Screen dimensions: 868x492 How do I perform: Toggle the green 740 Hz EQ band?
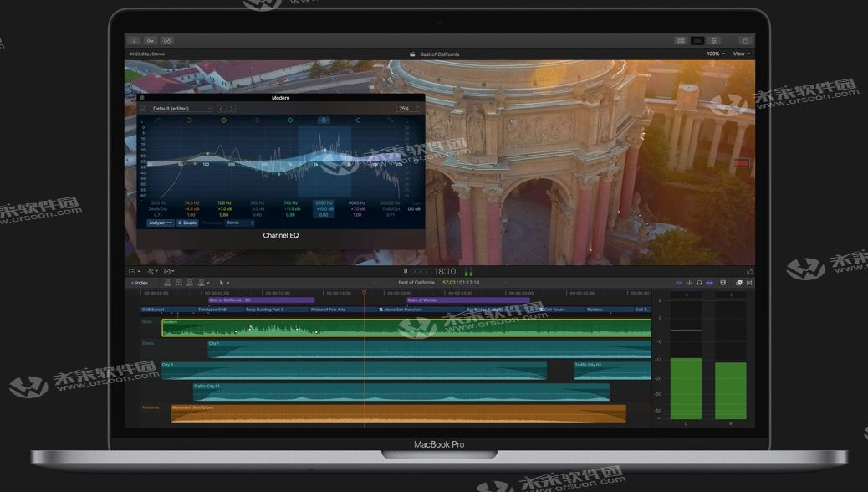tap(290, 120)
